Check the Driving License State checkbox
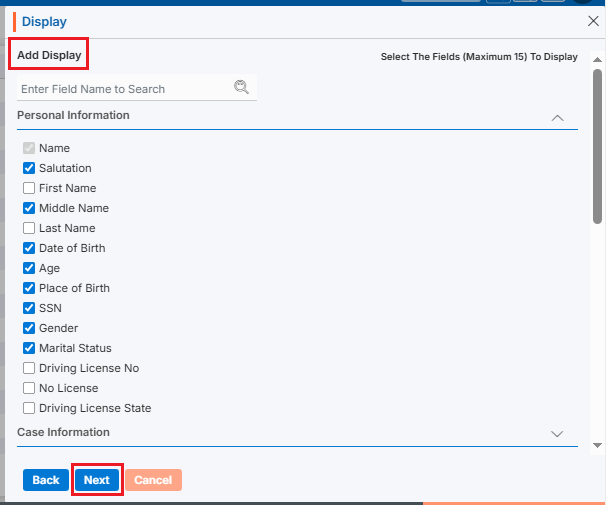The image size is (606, 505). pos(29,408)
